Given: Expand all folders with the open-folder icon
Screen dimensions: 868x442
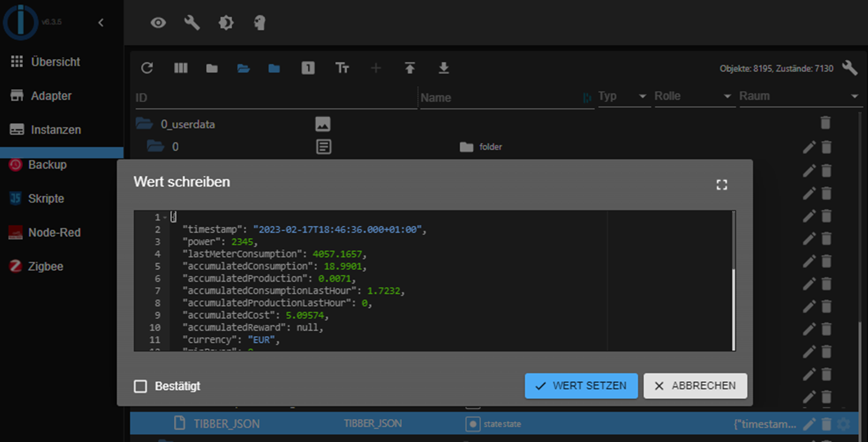Looking at the screenshot, I should [244, 69].
